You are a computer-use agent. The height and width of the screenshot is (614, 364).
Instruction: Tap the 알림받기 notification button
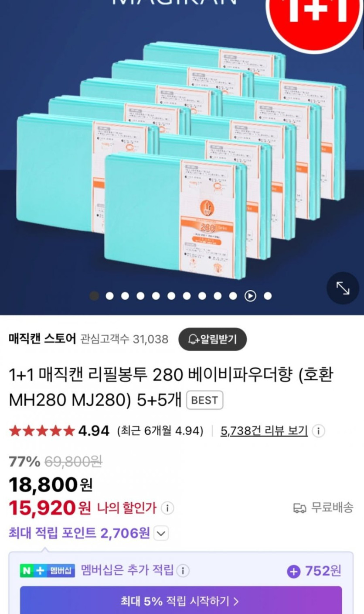coord(213,339)
